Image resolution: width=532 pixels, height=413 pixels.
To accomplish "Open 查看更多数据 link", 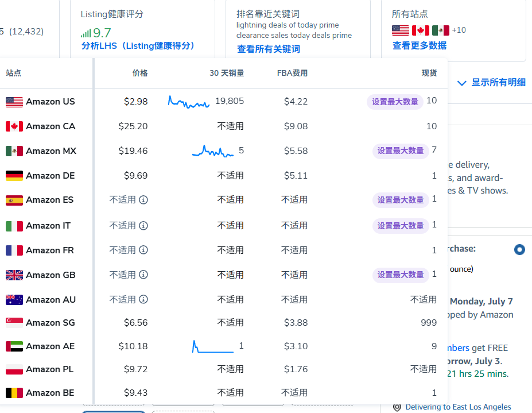I will pos(420,45).
